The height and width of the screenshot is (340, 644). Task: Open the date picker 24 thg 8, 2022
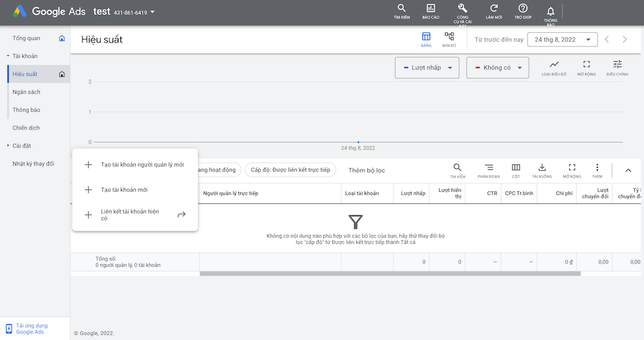[x=562, y=40]
